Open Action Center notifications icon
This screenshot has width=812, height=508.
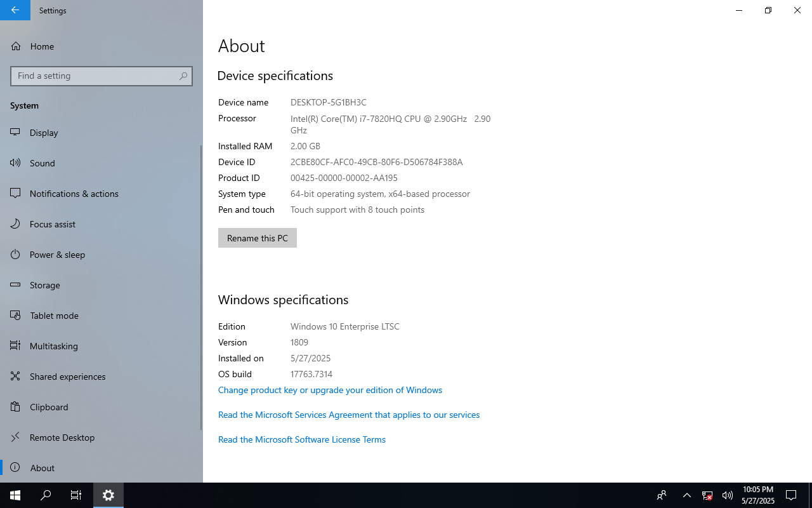791,495
